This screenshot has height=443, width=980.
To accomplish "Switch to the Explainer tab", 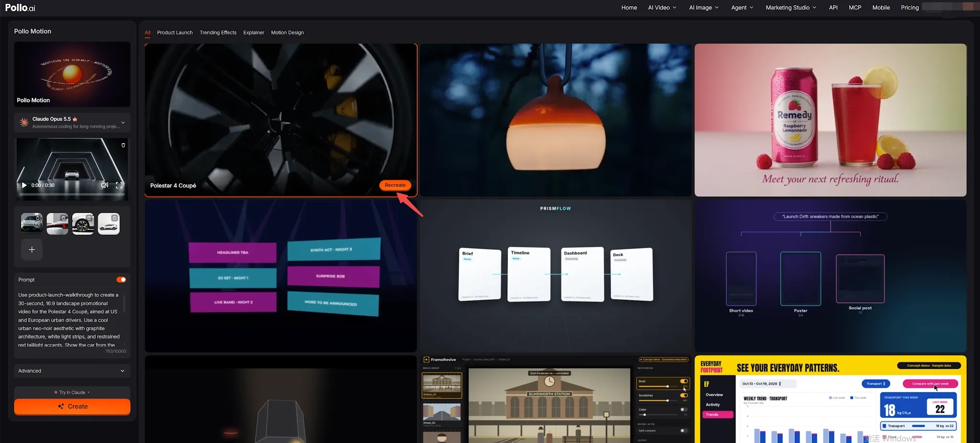I will [x=254, y=33].
